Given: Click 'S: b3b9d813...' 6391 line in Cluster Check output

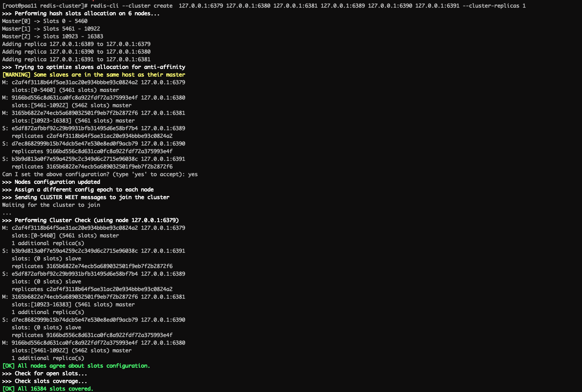Looking at the screenshot, I should (x=94, y=251).
